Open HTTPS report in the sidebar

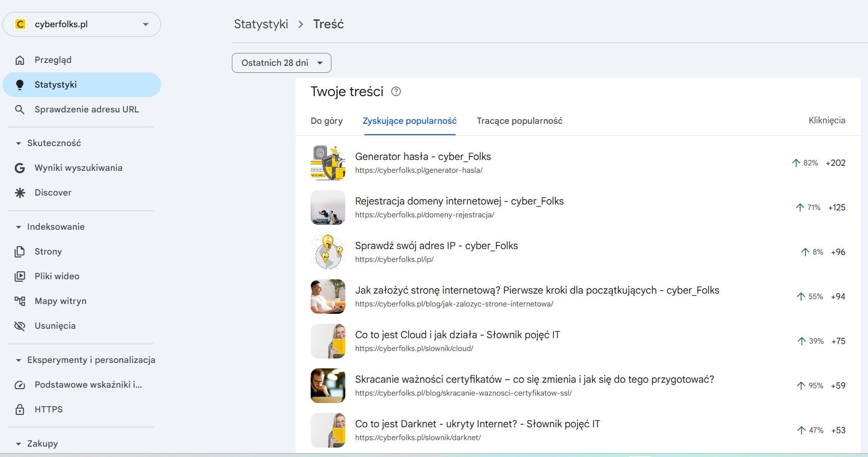(x=82, y=409)
